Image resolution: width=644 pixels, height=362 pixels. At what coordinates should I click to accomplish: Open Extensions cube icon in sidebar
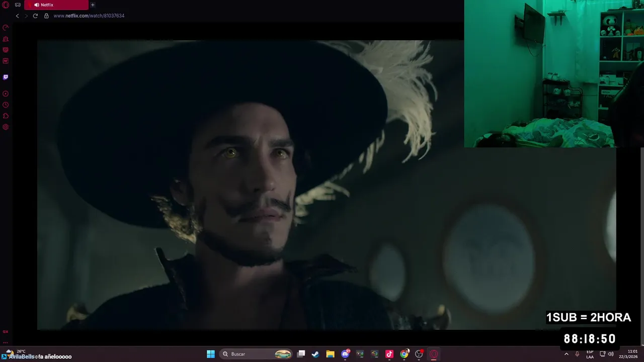[x=6, y=116]
